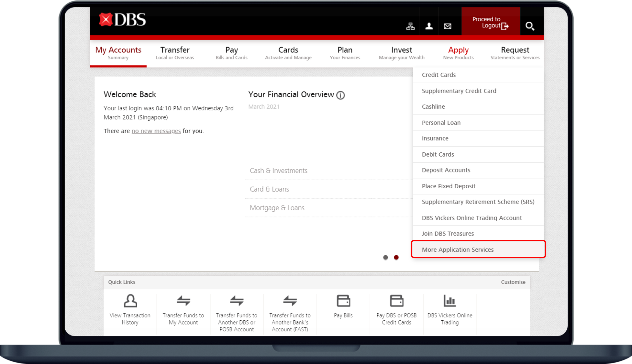The width and height of the screenshot is (632, 364).
Task: Click the Welcome Back heading
Action: tap(130, 94)
